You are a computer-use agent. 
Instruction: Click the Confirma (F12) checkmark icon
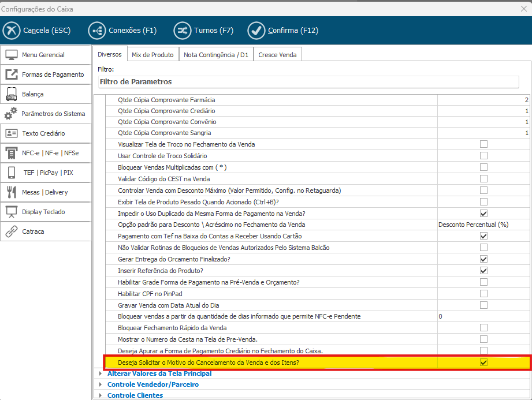(256, 31)
